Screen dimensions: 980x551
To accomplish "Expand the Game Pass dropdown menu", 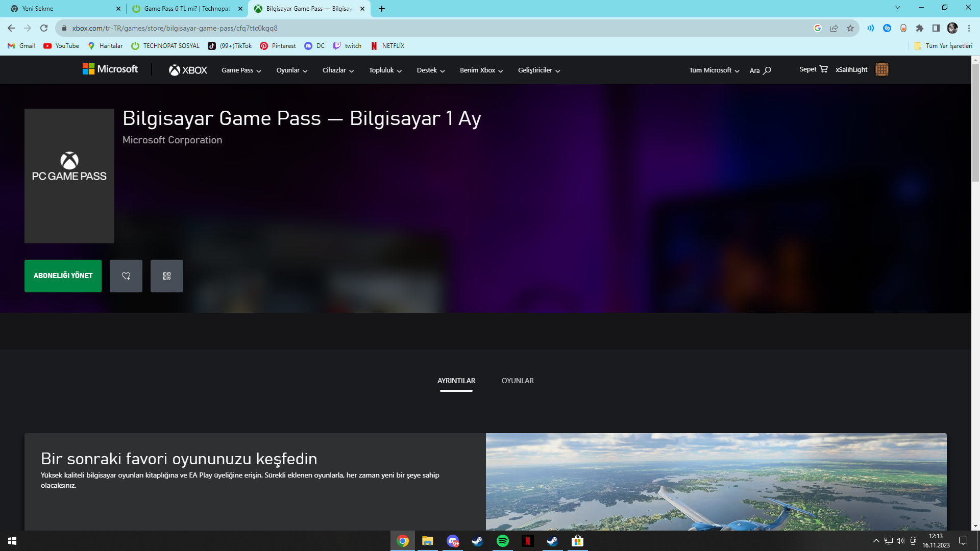I will pos(241,70).
